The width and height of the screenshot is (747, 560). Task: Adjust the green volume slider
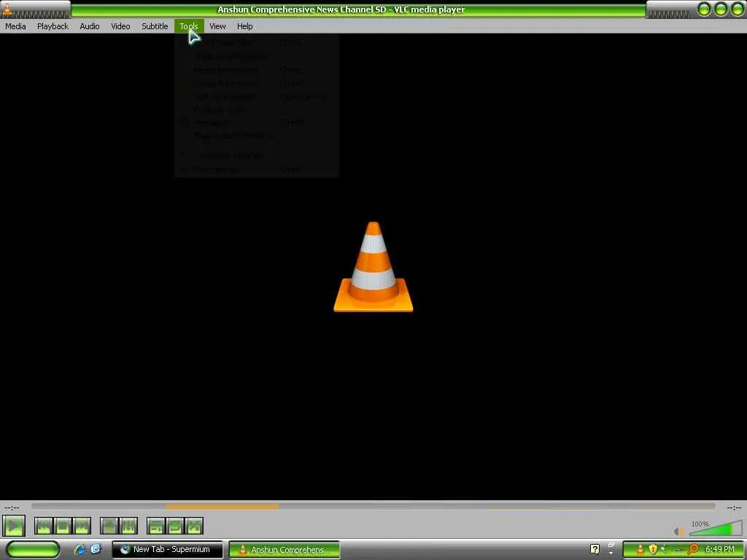click(x=715, y=528)
